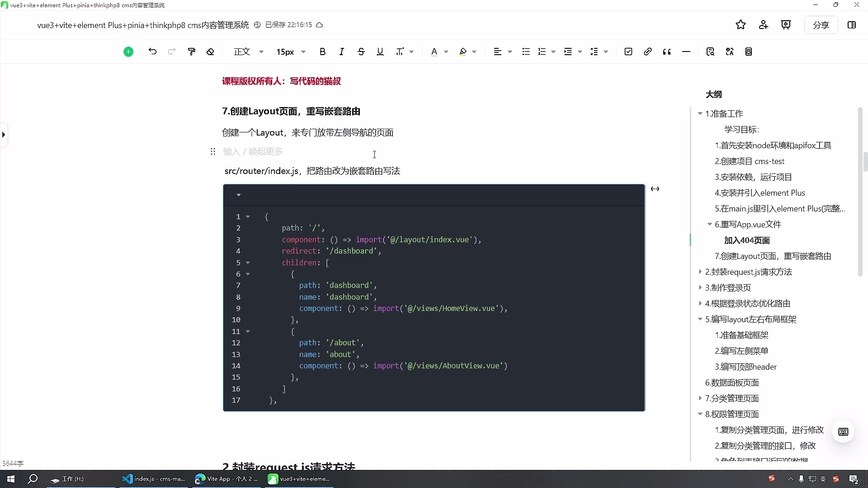Select the format painter tool
The height and width of the screenshot is (488, 868).
[x=192, y=52]
